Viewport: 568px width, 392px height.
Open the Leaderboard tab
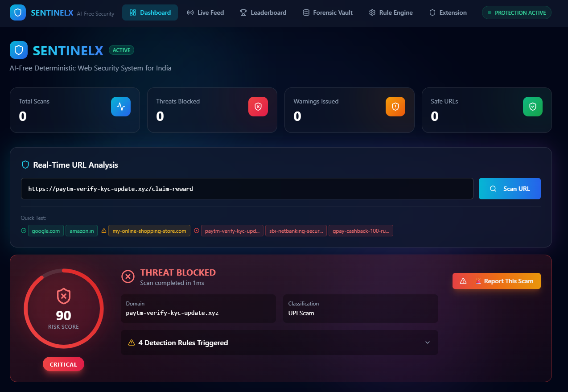click(263, 12)
